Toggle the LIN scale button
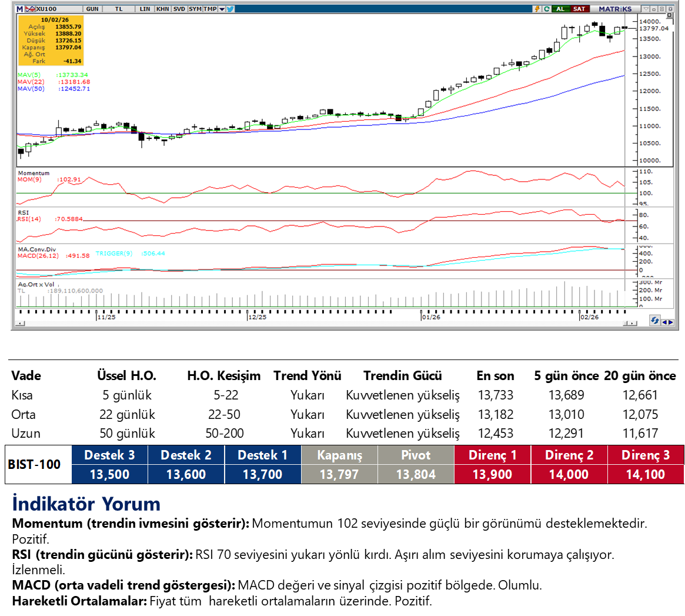The height and width of the screenshot is (616, 685). 145,9
